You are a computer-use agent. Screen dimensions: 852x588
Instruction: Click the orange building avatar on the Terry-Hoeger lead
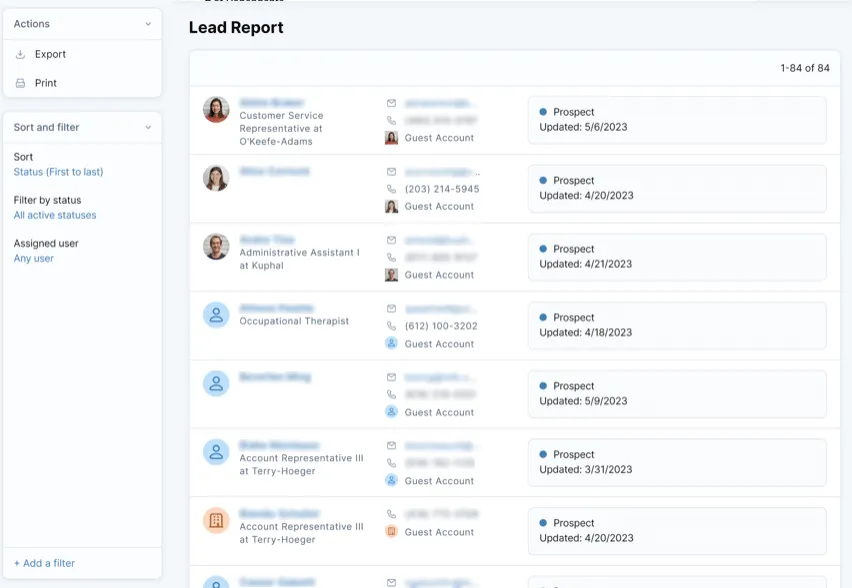[216, 520]
